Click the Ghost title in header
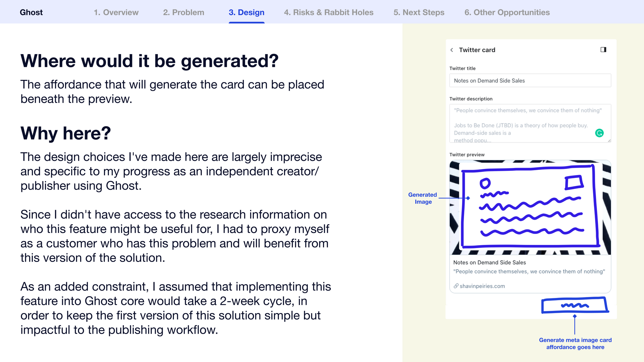 tap(31, 12)
